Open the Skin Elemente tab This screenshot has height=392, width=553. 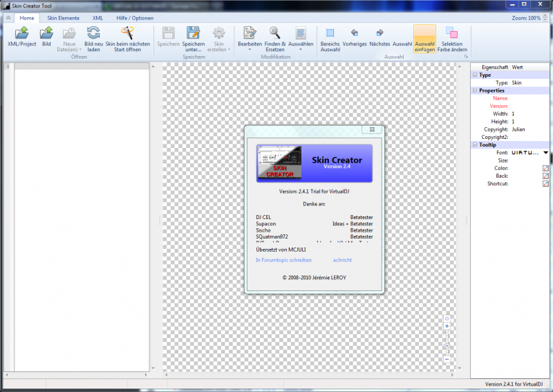click(x=63, y=18)
